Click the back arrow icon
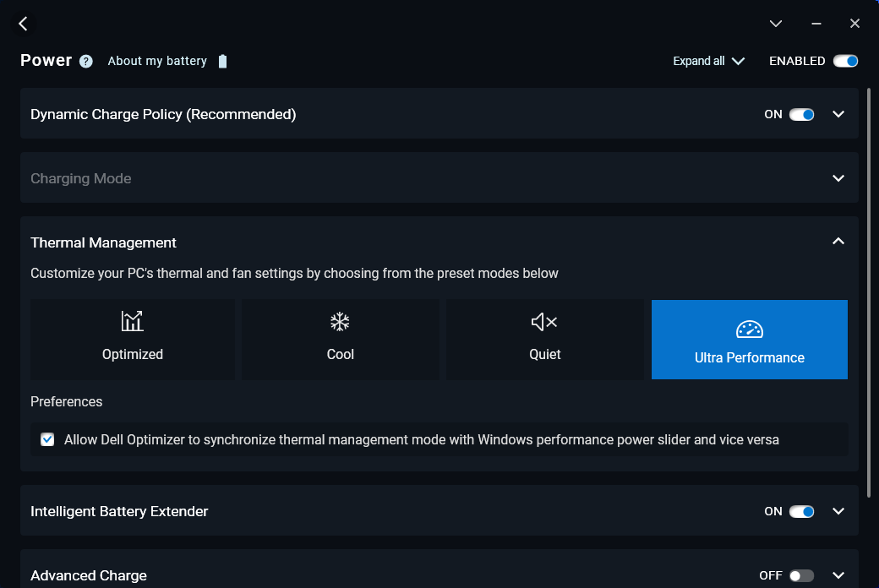The height and width of the screenshot is (588, 879). click(23, 24)
